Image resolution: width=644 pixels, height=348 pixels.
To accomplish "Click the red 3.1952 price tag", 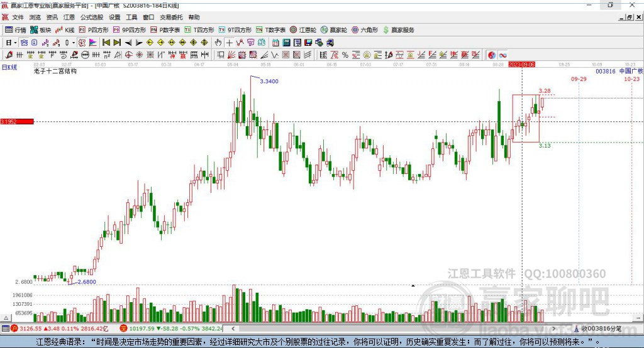I will pos(17,121).
